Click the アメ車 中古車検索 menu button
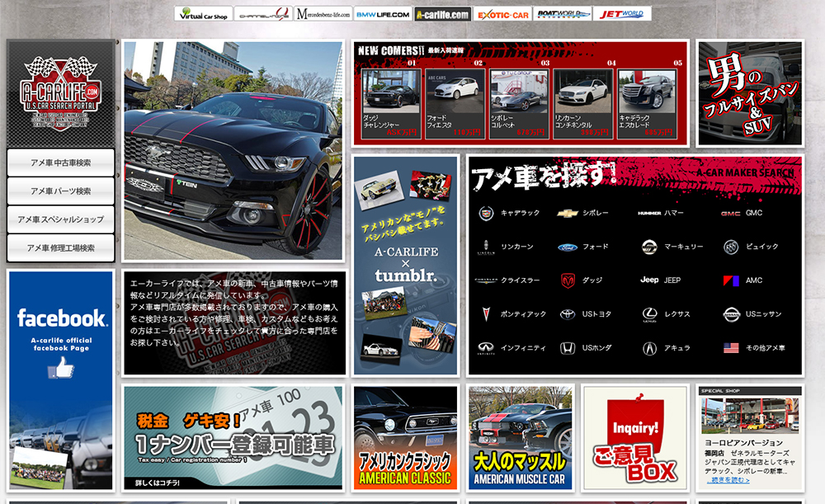The height and width of the screenshot is (504, 825). [x=60, y=163]
